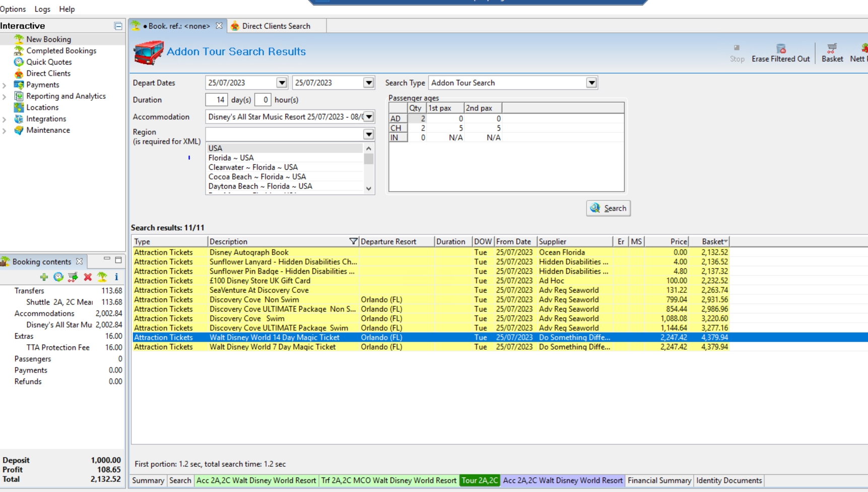Open the Options menu
This screenshot has height=492, width=868.
[x=13, y=9]
